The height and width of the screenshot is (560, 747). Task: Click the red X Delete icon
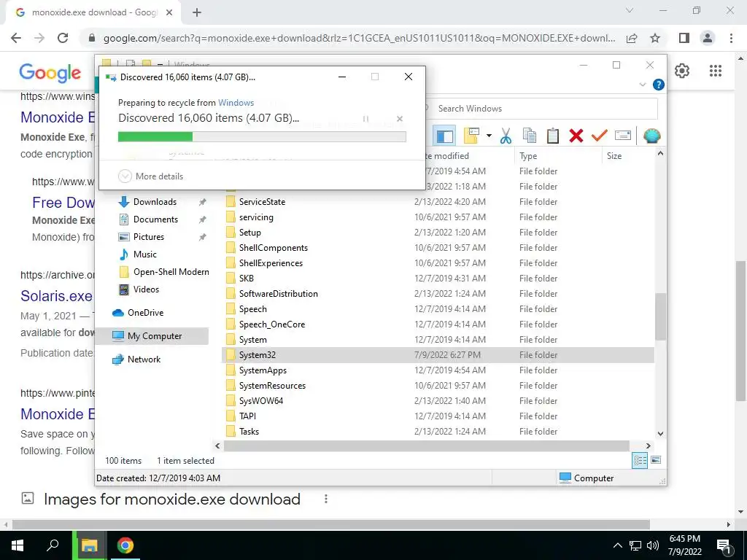(x=576, y=136)
